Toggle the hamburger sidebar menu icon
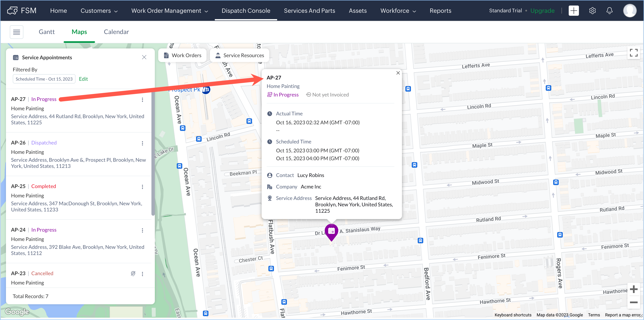Image resolution: width=644 pixels, height=320 pixels. tap(17, 32)
